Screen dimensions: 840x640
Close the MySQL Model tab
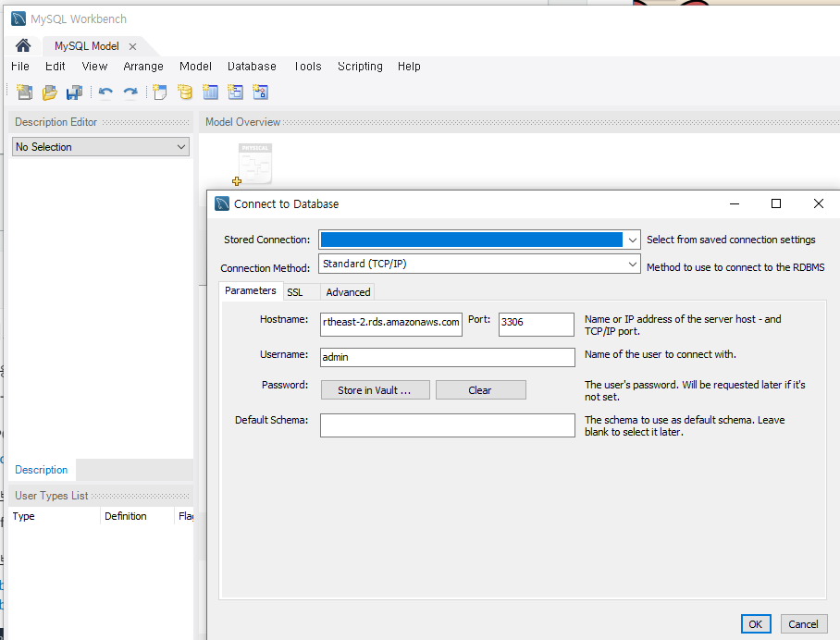coord(133,46)
